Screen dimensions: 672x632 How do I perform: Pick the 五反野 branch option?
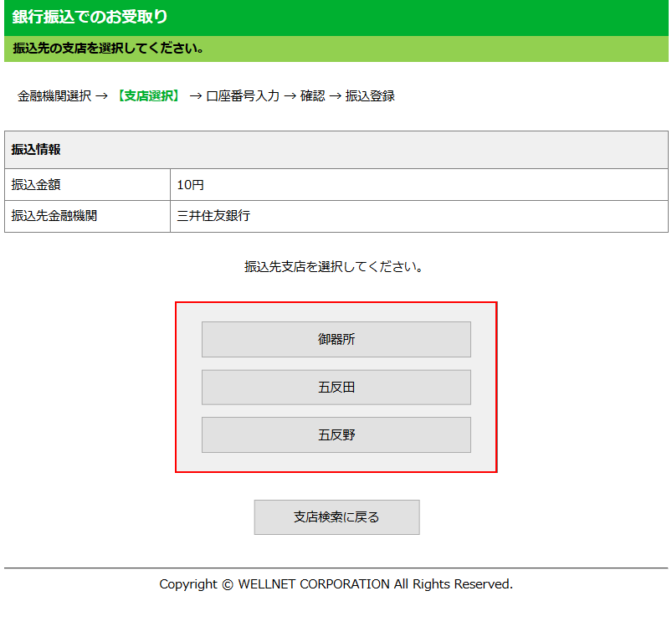click(336, 435)
